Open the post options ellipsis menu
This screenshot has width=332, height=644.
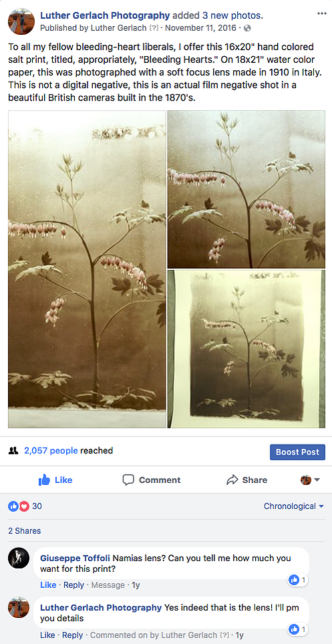point(322,13)
